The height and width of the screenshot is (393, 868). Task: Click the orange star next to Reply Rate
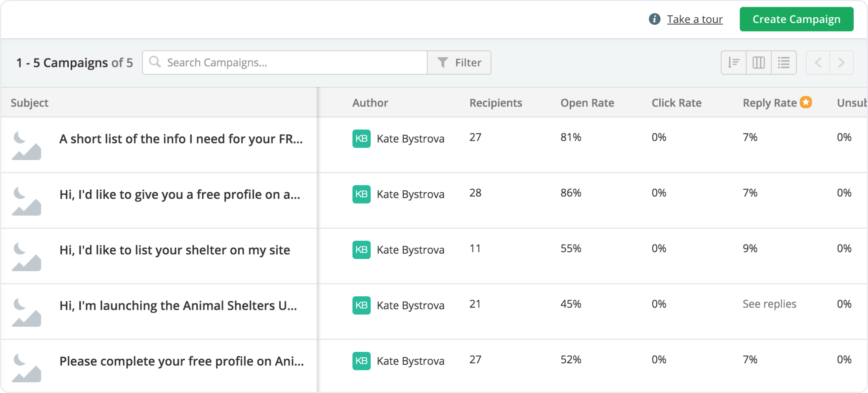pos(806,102)
